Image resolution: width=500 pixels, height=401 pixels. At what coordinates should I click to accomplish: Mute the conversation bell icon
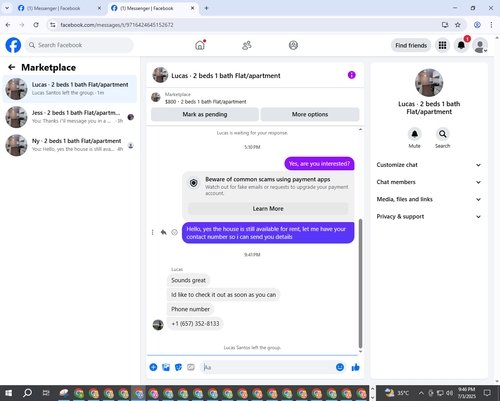click(414, 134)
